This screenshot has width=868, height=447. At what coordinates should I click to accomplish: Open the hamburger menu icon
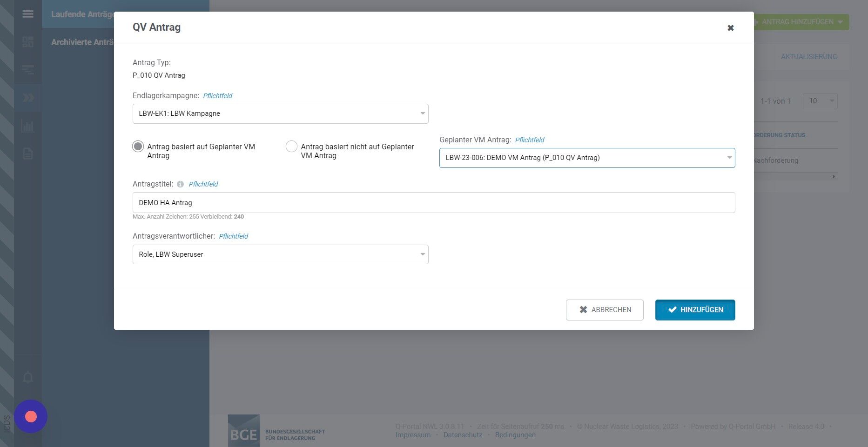(28, 14)
